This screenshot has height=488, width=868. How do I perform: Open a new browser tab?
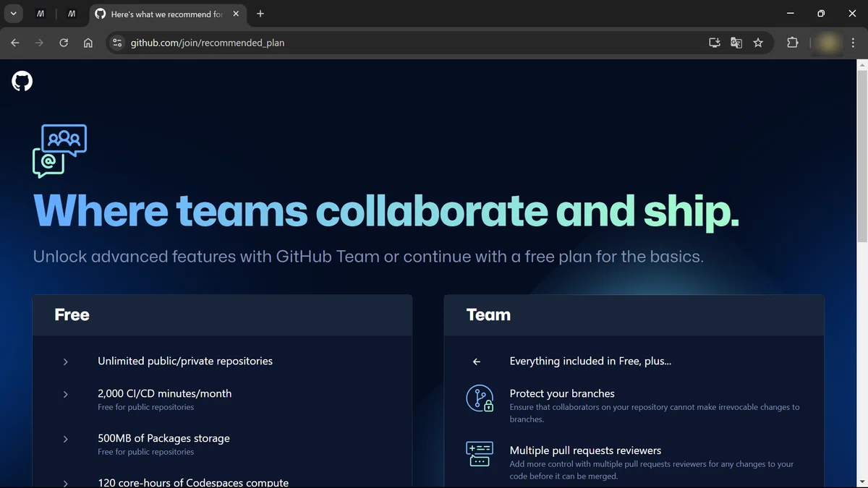(x=260, y=14)
